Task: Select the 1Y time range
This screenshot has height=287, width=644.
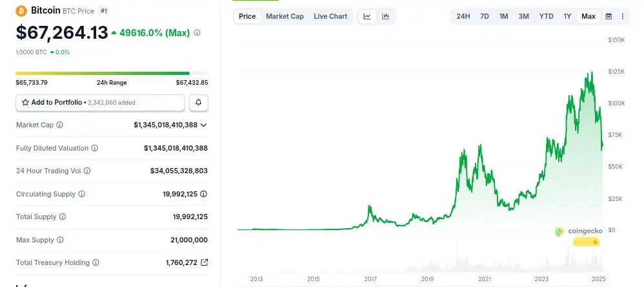Action: click(567, 16)
